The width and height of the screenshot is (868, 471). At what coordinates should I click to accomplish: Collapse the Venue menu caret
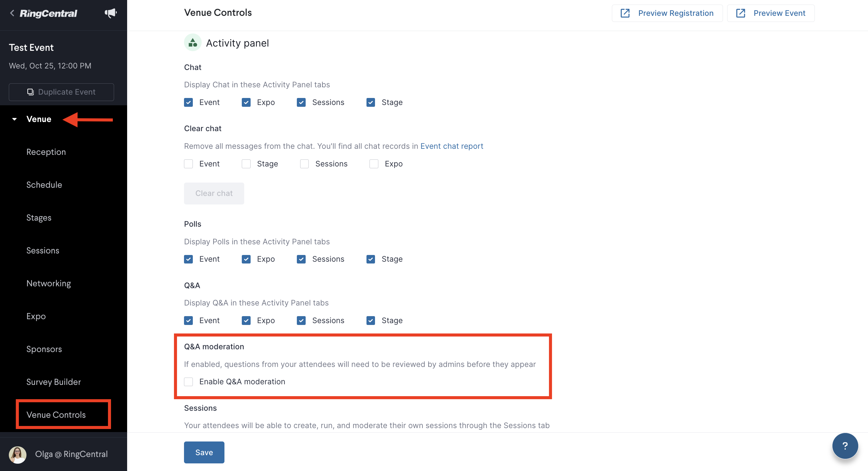tap(15, 119)
